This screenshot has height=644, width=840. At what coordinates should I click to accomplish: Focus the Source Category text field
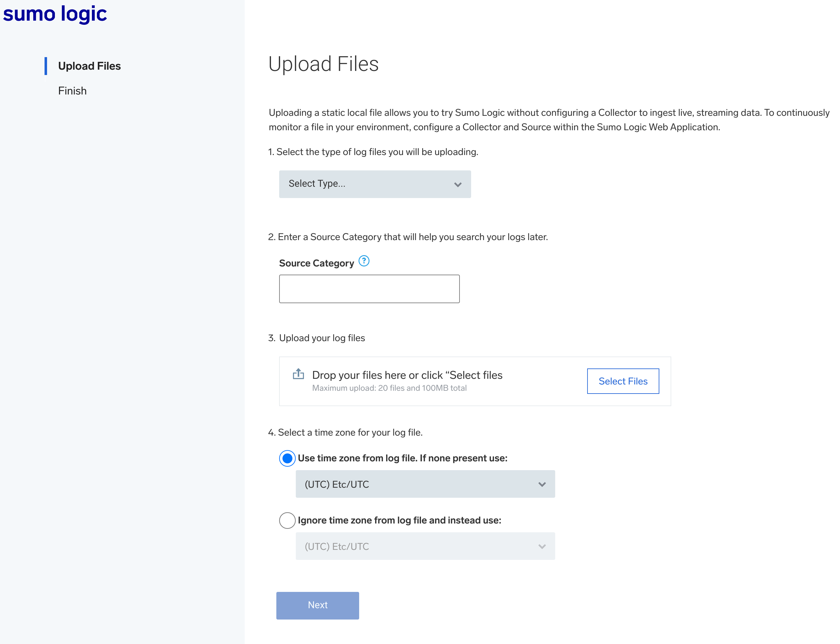pyautogui.click(x=369, y=289)
